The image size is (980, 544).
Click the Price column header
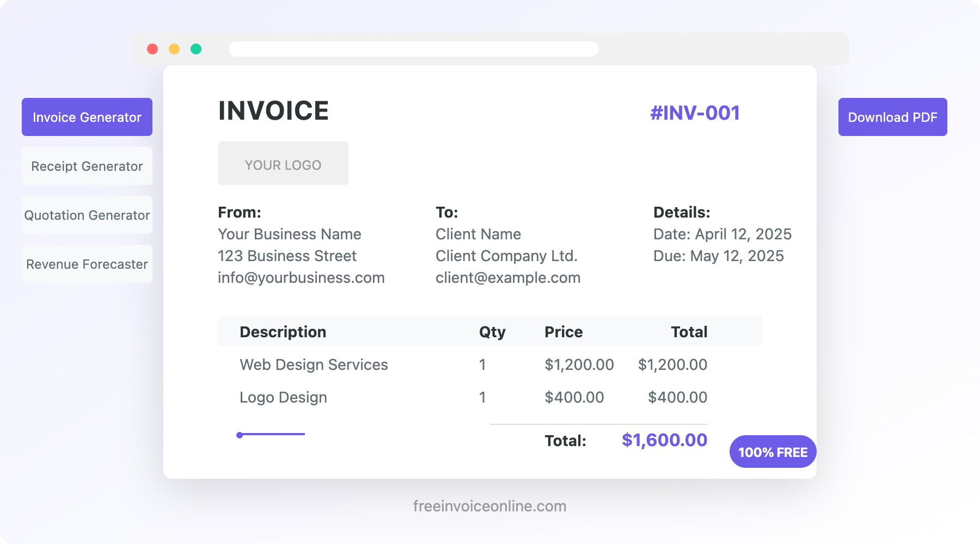(x=563, y=332)
